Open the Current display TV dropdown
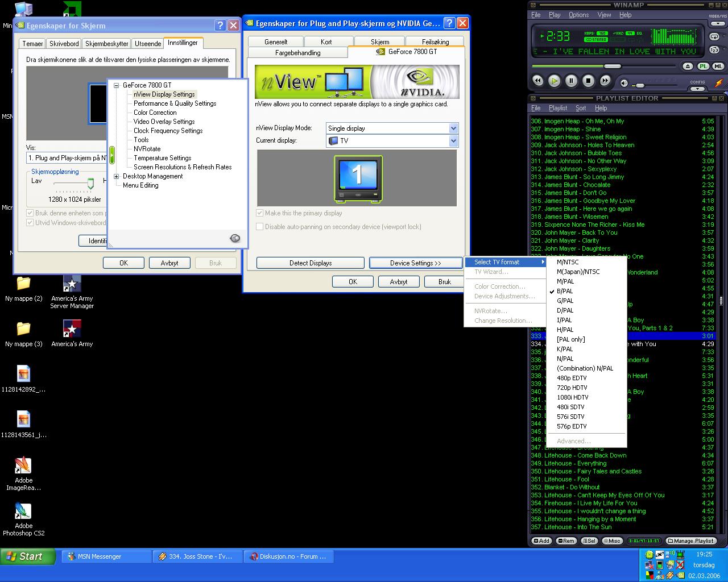The height and width of the screenshot is (582, 728). tap(453, 140)
